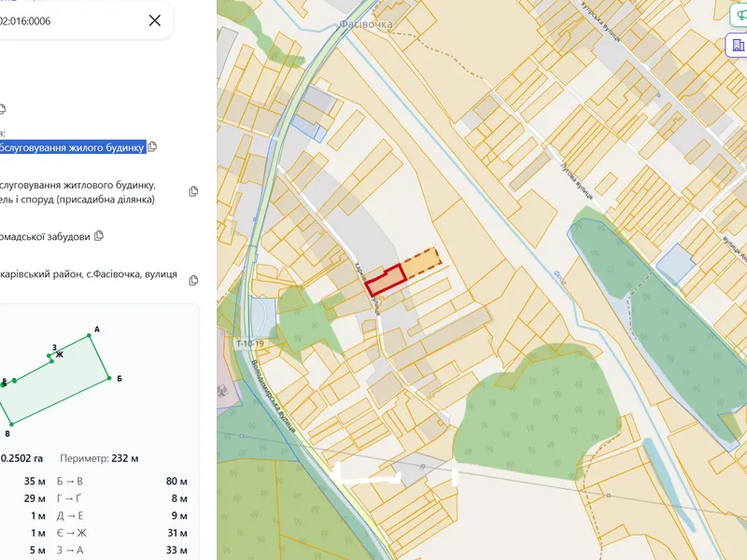The image size is (747, 560).
Task: Click the Г → Ґ side length row
Action: pos(122,498)
